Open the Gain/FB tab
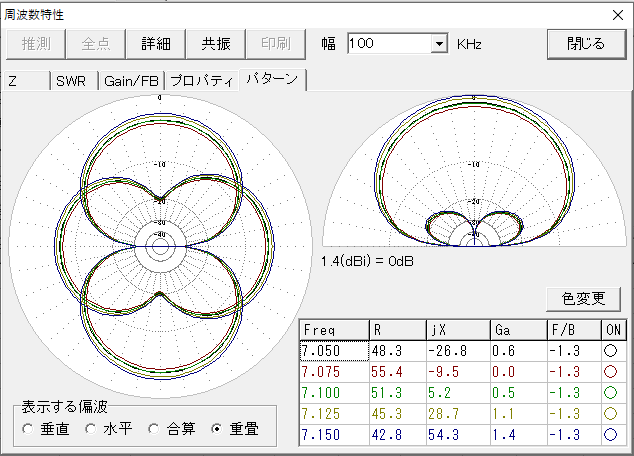This screenshot has width=634, height=456. coord(131,81)
